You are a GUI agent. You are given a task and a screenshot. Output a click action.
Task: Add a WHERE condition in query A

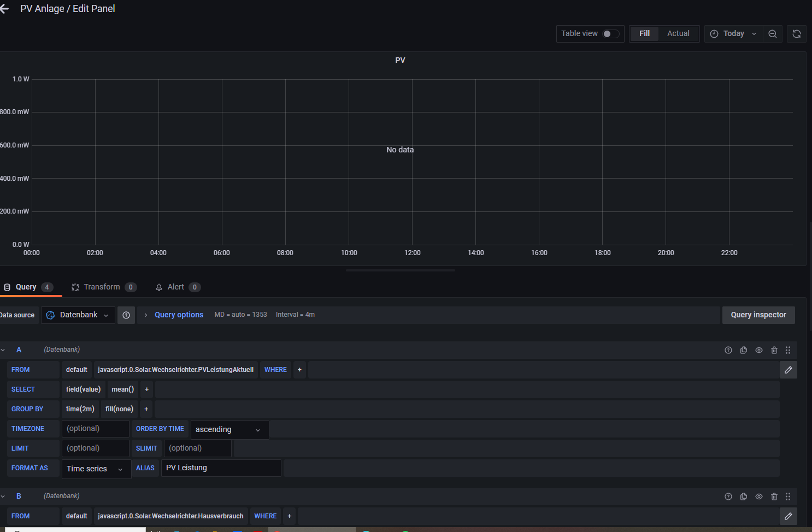[299, 370]
